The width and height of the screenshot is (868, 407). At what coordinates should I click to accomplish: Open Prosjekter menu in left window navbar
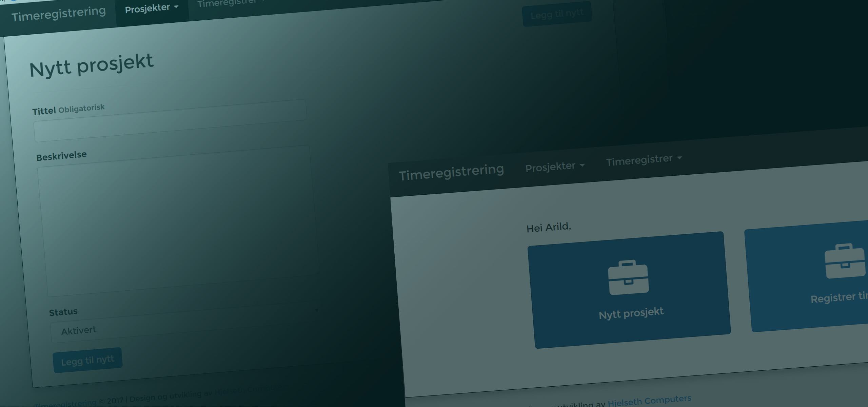(x=152, y=8)
